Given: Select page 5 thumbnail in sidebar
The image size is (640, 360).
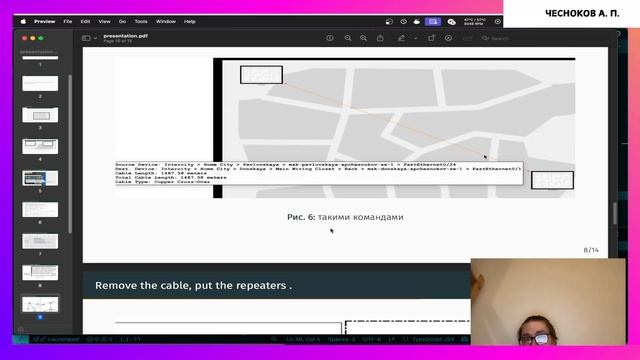Looking at the screenshot, I should [x=40, y=178].
